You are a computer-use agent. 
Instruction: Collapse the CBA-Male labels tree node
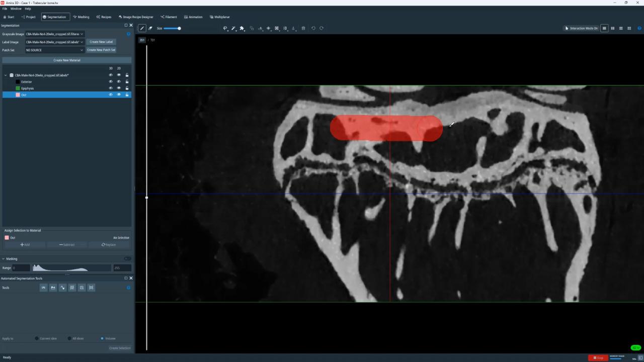(x=6, y=75)
